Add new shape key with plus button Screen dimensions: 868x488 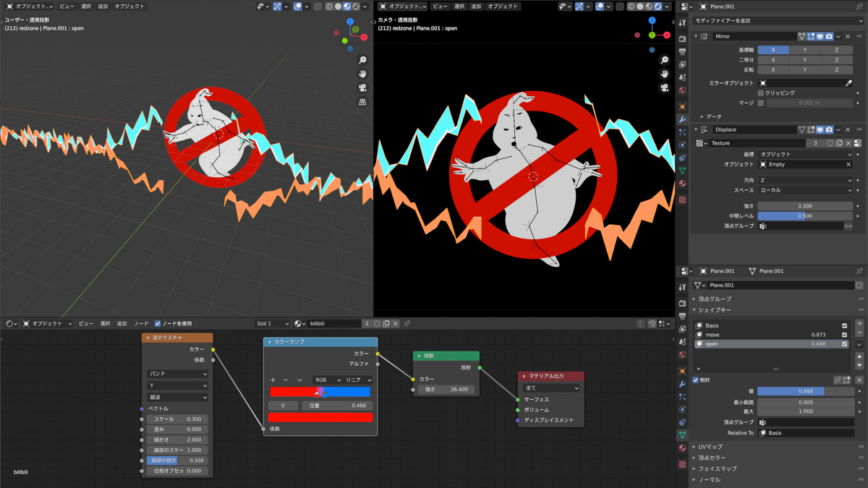(859, 324)
